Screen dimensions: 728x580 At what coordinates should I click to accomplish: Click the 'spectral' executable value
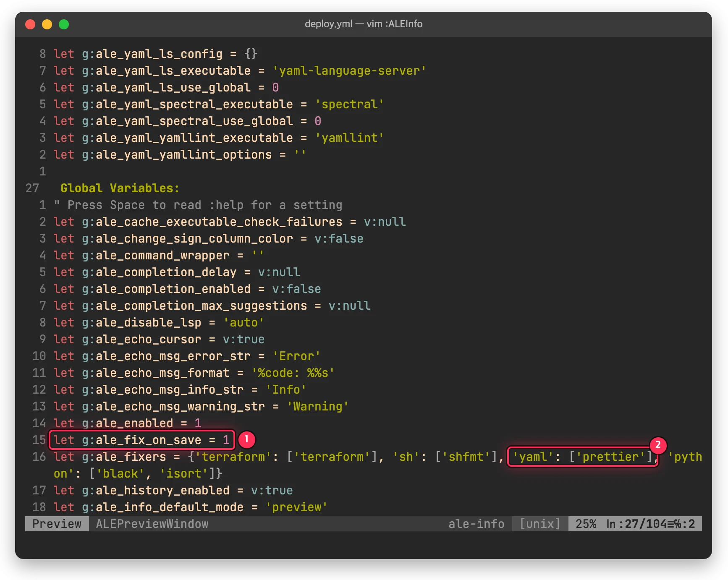(349, 104)
